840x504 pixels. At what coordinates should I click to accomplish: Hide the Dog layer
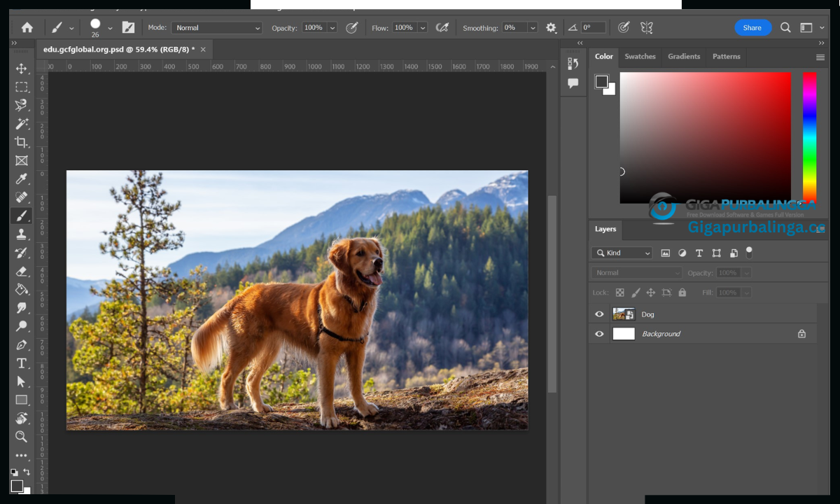coord(599,314)
